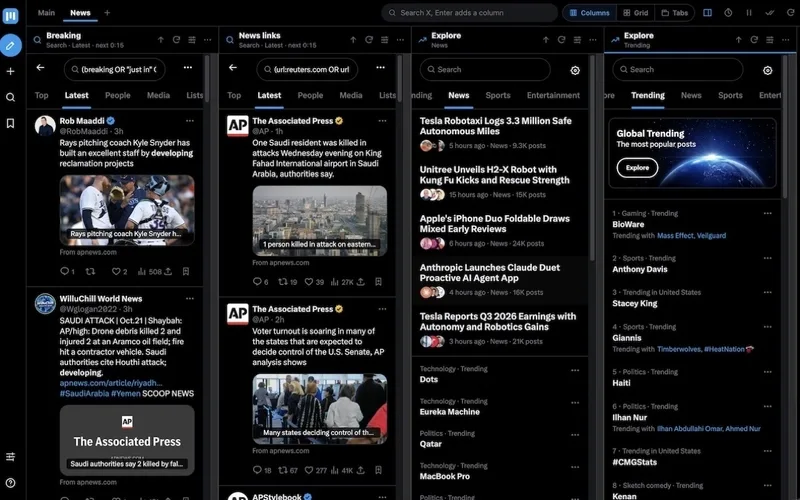Open Entertainment tab in Explore News column

(x=554, y=95)
